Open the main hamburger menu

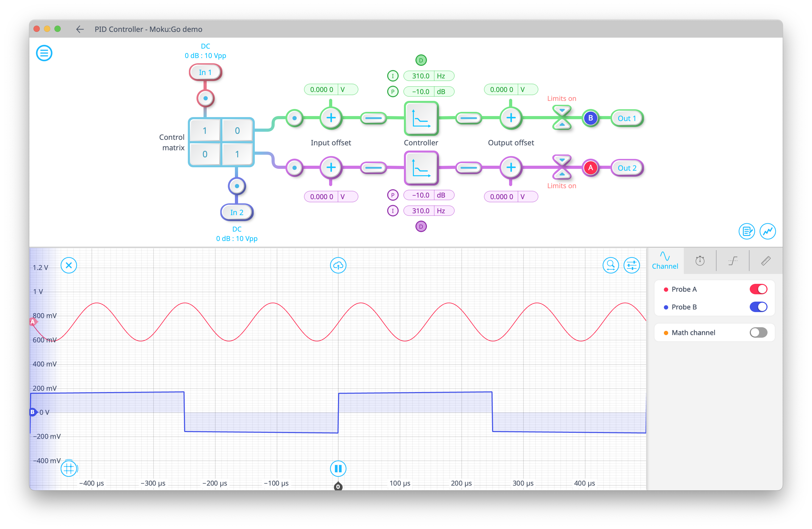[x=44, y=53]
